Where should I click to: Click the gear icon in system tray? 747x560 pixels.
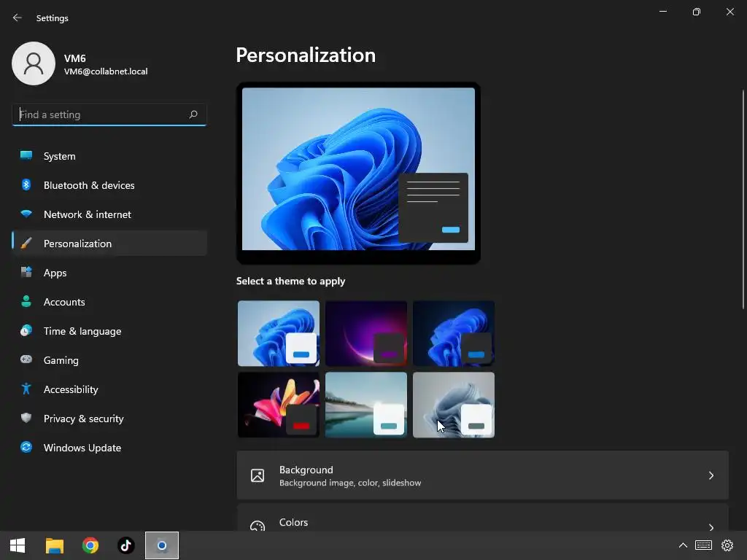(x=727, y=545)
